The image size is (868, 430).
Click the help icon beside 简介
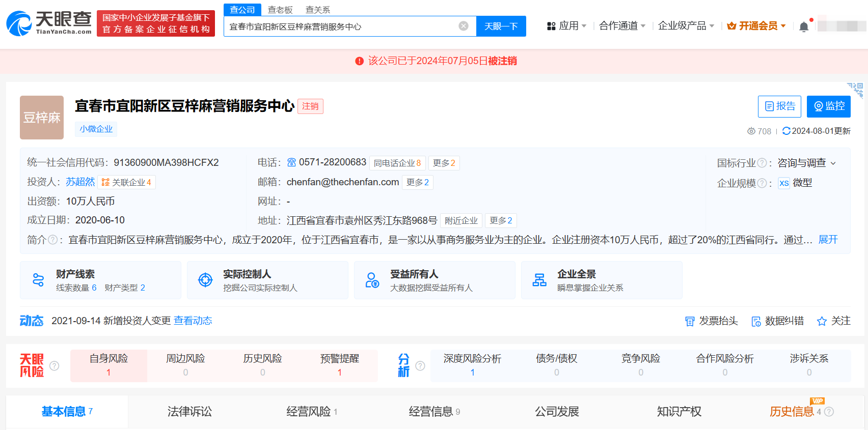pyautogui.click(x=52, y=240)
